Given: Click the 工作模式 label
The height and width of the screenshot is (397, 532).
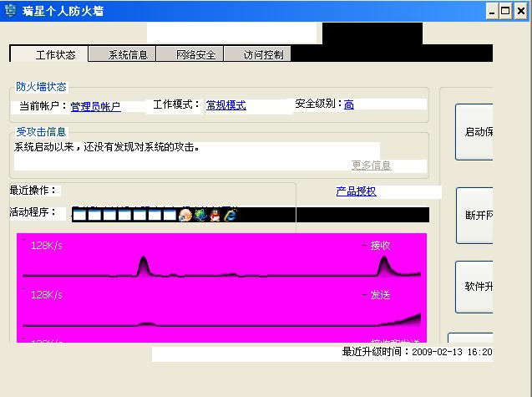Looking at the screenshot, I should coord(176,104).
